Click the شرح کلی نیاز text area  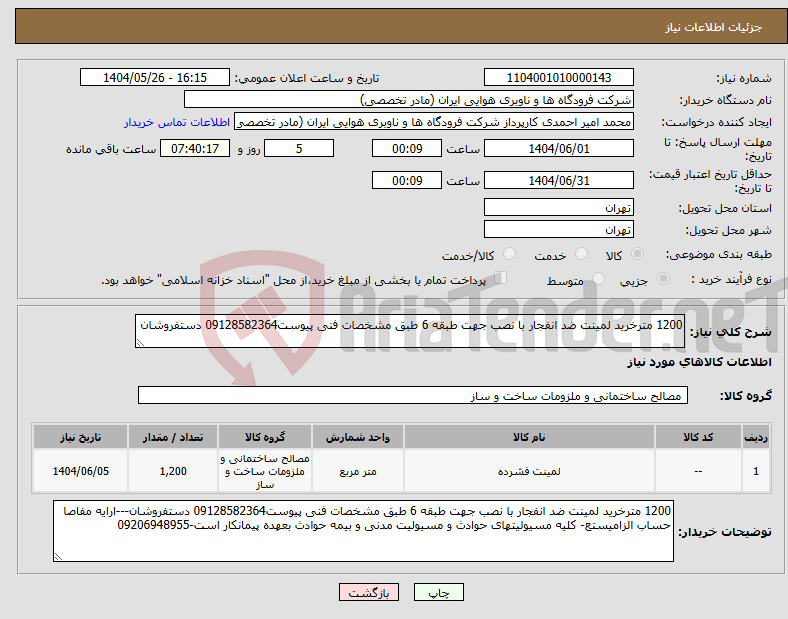(x=410, y=331)
